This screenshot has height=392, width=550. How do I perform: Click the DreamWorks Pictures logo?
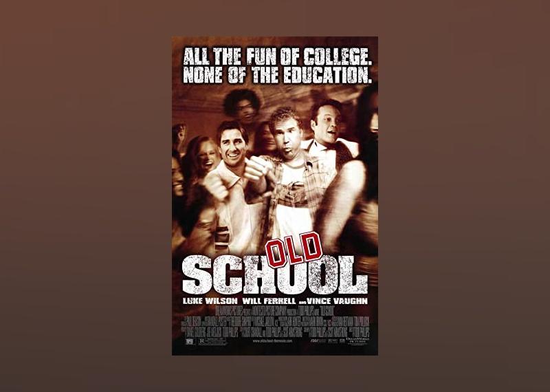point(357,340)
